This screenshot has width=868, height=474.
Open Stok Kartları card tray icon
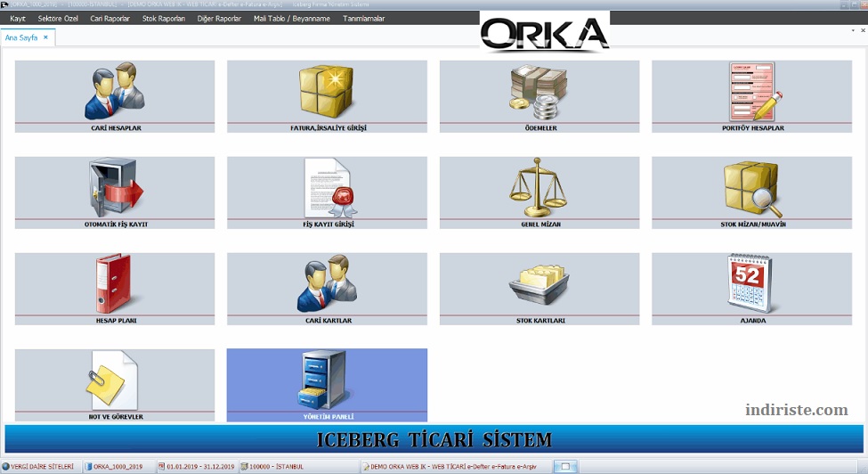point(539,284)
